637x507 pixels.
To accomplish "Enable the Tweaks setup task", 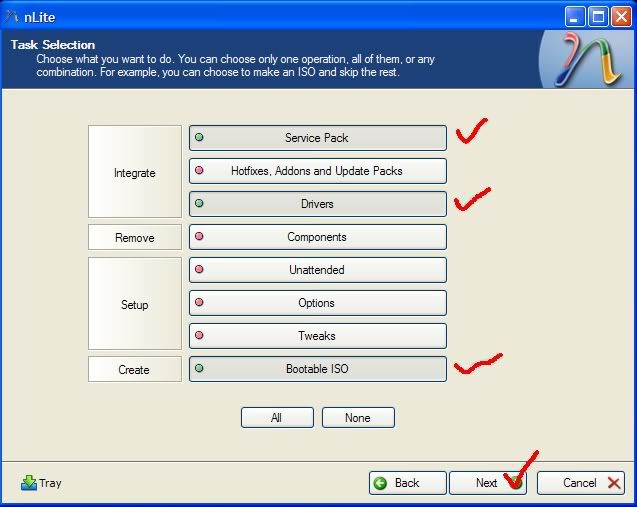I will (318, 336).
